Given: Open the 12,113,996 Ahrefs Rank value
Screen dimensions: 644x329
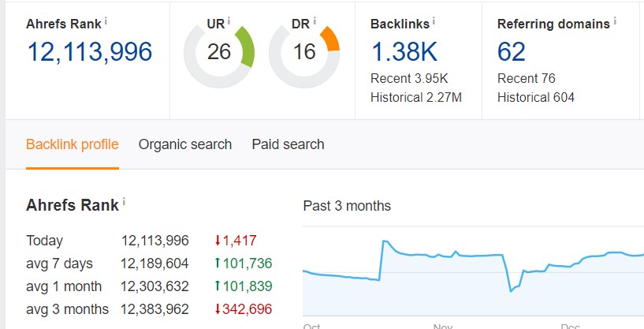Looking at the screenshot, I should coord(90,52).
